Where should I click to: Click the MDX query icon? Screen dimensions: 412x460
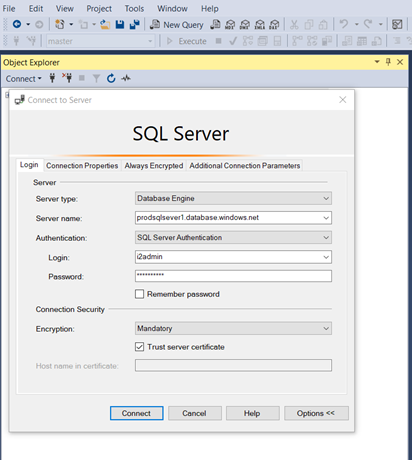click(x=230, y=25)
